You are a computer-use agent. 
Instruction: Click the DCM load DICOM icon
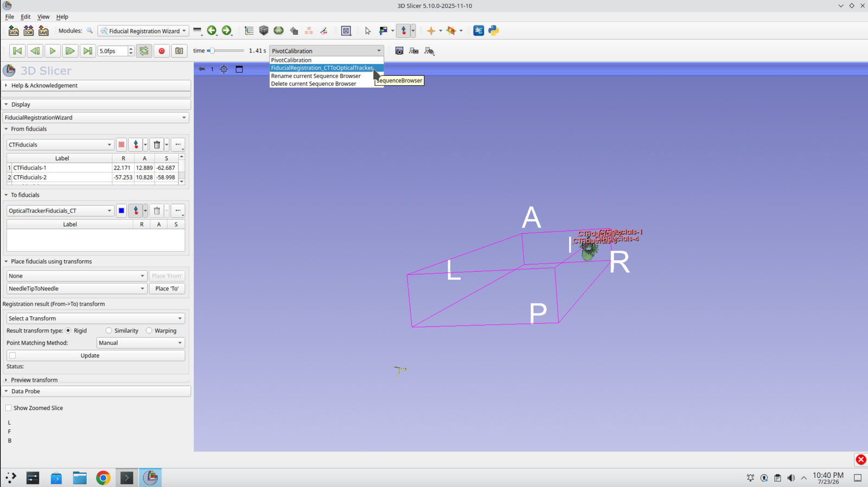(x=28, y=31)
